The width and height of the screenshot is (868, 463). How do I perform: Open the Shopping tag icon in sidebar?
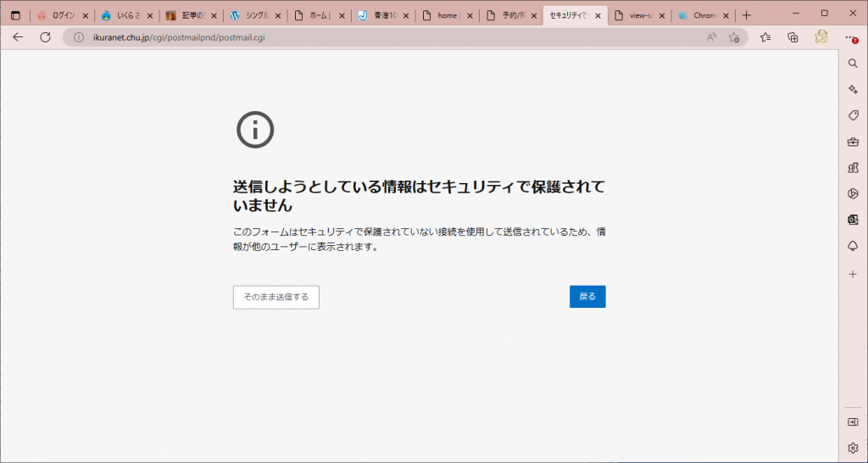pos(853,115)
